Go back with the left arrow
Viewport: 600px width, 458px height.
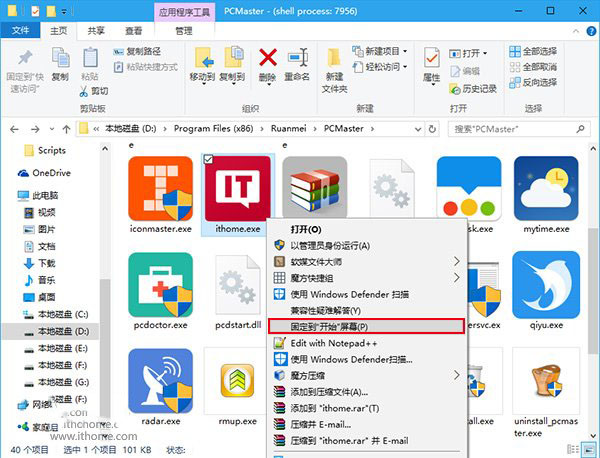tap(15, 129)
